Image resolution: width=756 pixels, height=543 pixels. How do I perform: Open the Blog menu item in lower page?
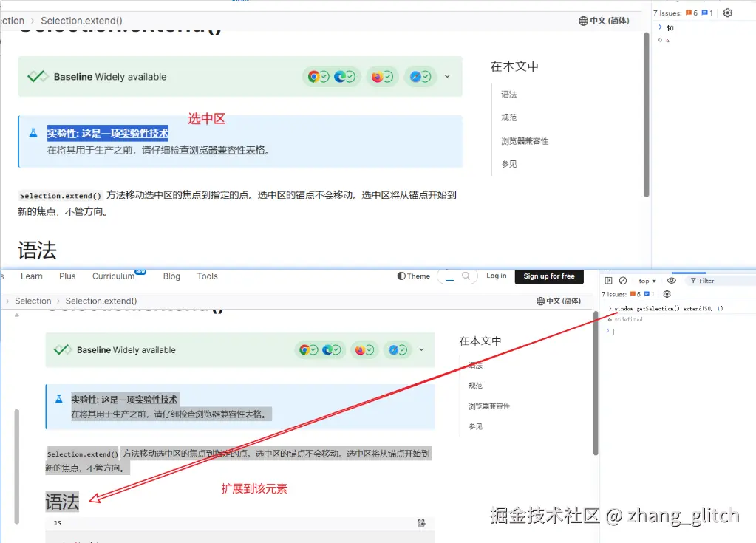(171, 276)
